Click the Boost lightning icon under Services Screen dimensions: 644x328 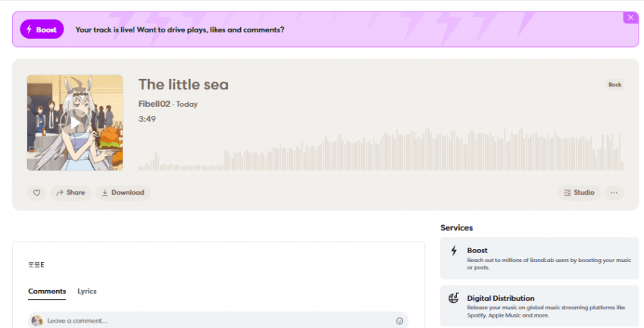click(x=454, y=251)
